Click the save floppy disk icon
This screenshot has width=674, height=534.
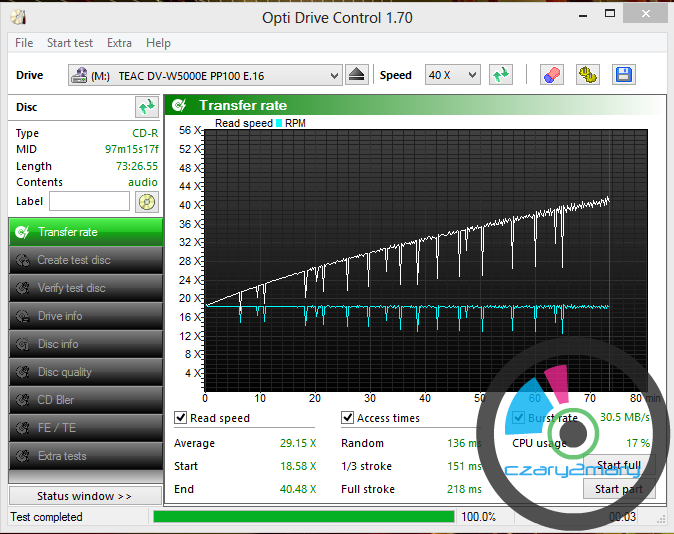623,75
